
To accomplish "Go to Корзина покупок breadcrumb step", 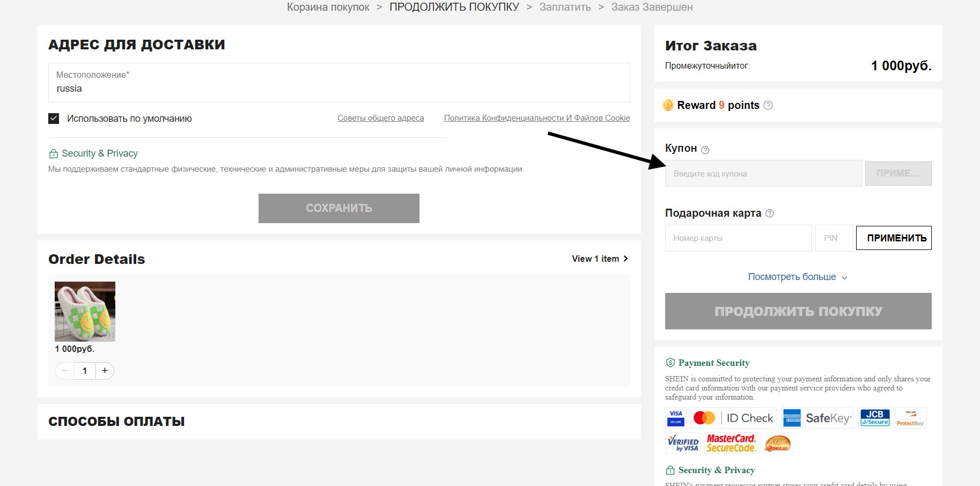I will 328,7.
